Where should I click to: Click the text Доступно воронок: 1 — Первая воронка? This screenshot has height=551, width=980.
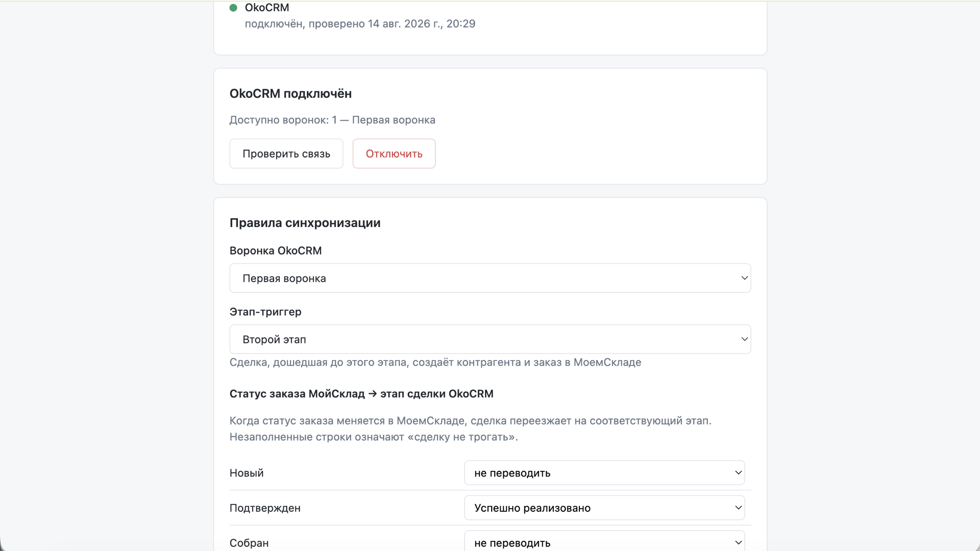[x=332, y=120]
